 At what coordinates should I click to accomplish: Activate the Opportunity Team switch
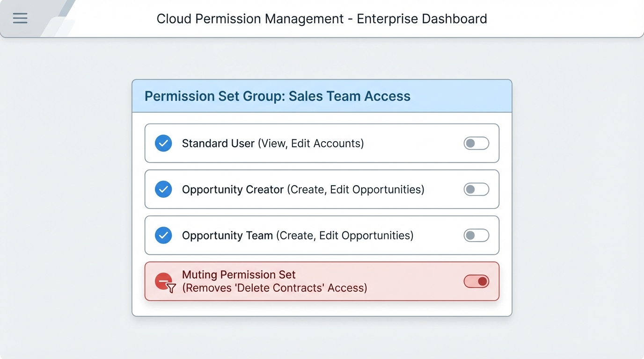click(476, 235)
